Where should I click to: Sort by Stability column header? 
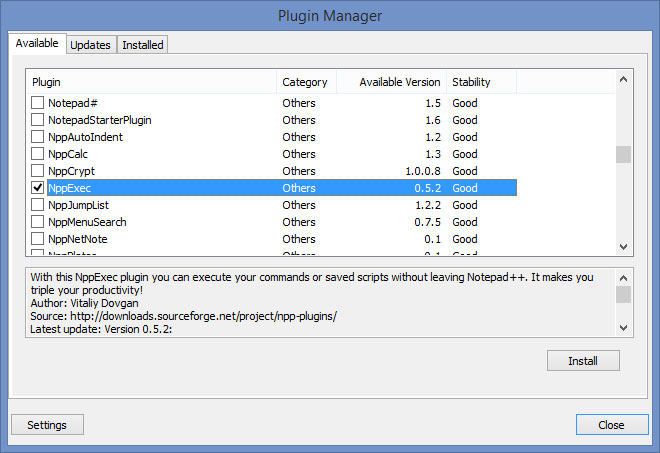(x=482, y=82)
